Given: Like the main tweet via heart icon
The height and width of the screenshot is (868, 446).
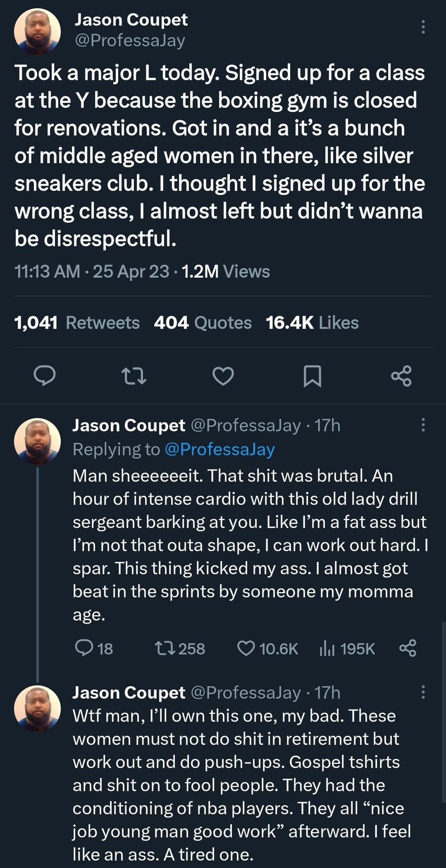Looking at the screenshot, I should click(223, 376).
